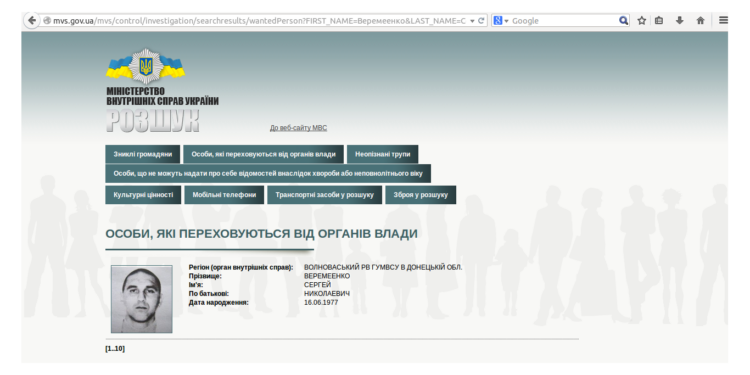Click the surname value 'ВЕРЕМЕЕНКО'
750x375 pixels.
coord(327,276)
